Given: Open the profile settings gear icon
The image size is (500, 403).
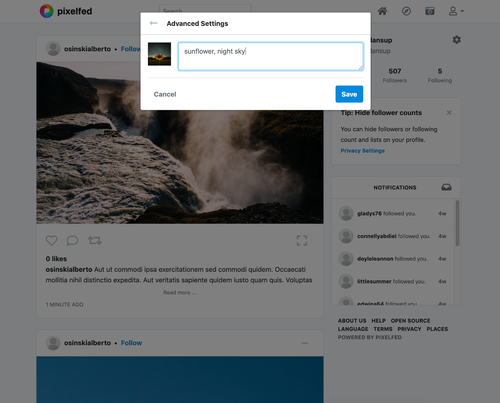Looking at the screenshot, I should click(x=456, y=40).
